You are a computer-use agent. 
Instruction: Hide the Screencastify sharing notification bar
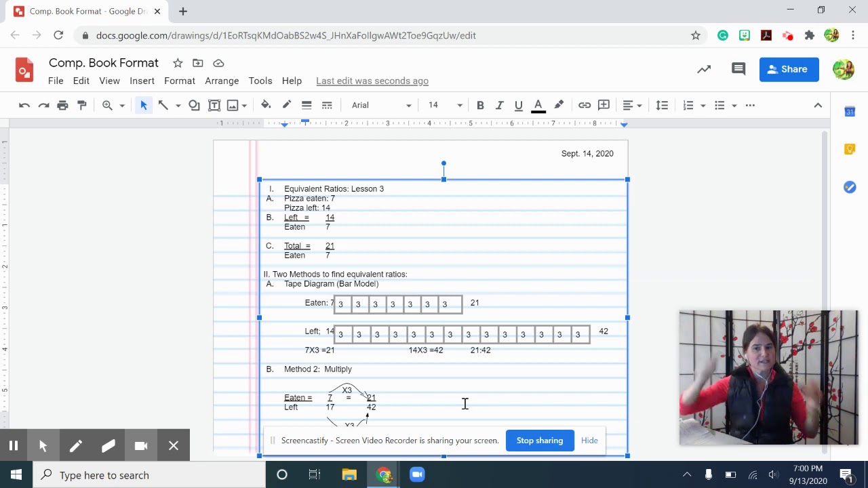coord(589,441)
